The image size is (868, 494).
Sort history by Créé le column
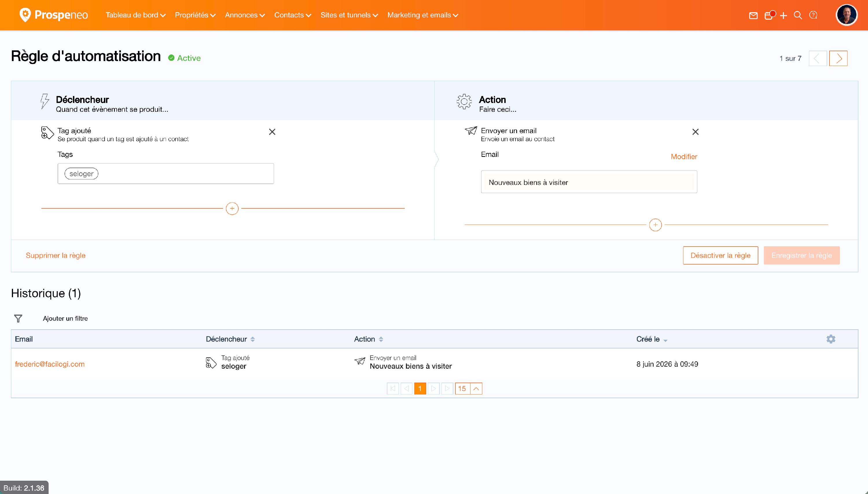pyautogui.click(x=652, y=339)
